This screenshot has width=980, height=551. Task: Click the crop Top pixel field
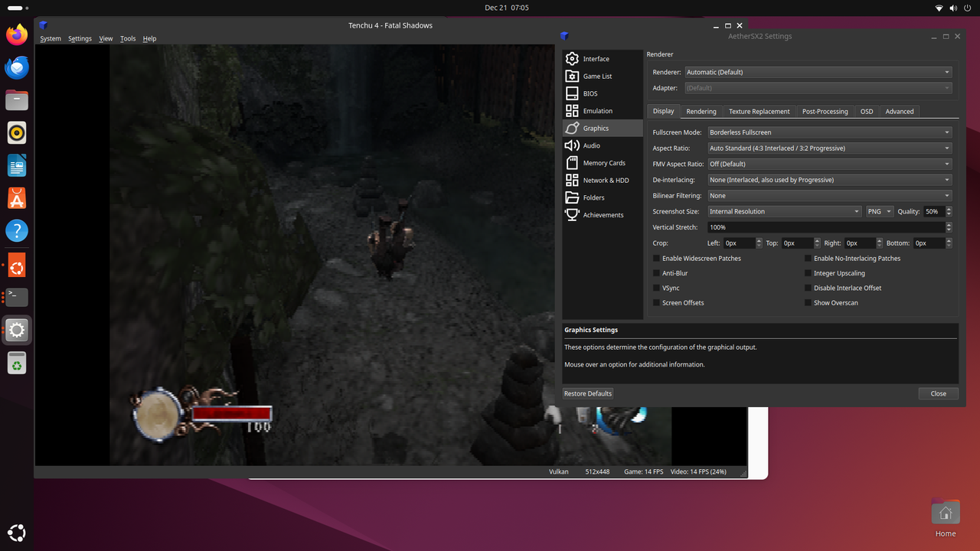point(798,243)
